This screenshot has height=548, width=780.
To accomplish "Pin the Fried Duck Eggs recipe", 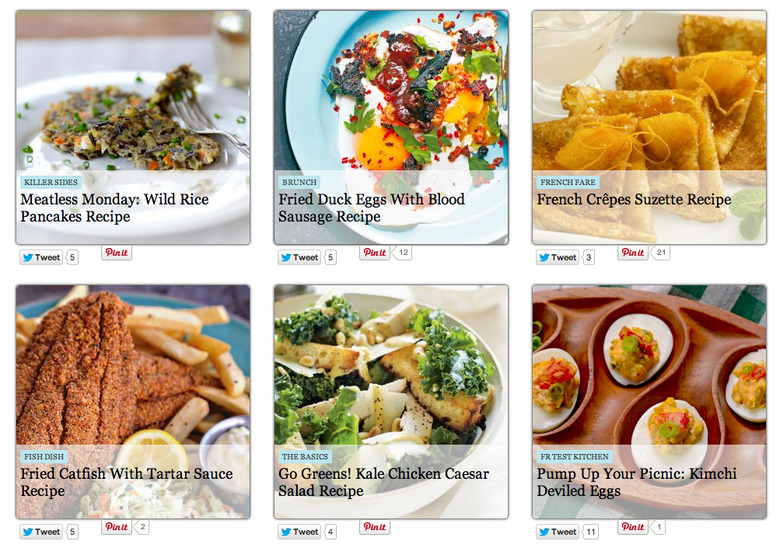I will click(375, 253).
